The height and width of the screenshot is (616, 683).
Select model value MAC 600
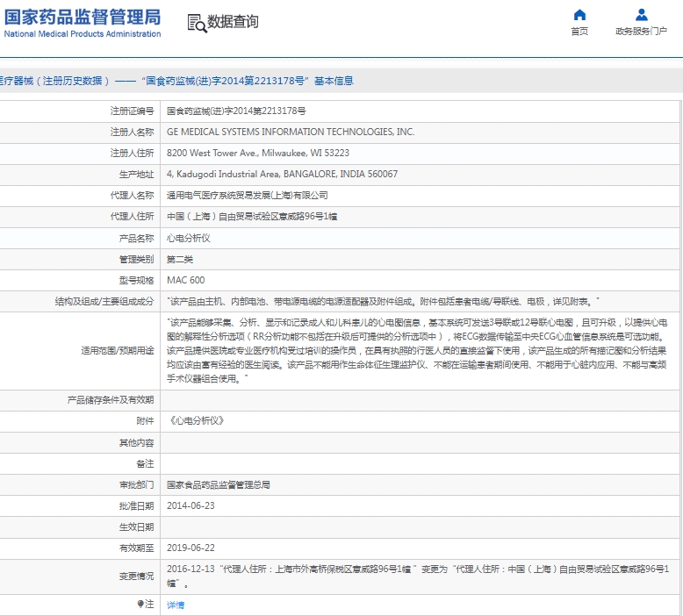click(185, 280)
